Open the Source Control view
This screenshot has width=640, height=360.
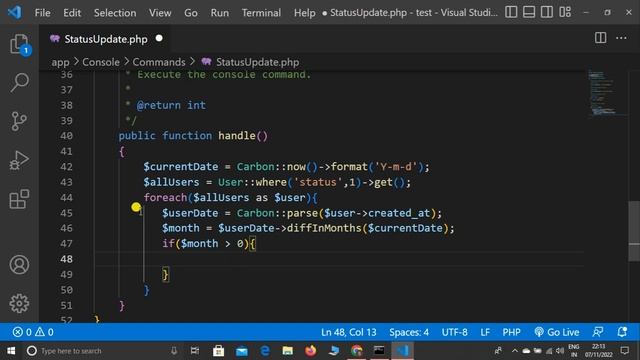(19, 121)
